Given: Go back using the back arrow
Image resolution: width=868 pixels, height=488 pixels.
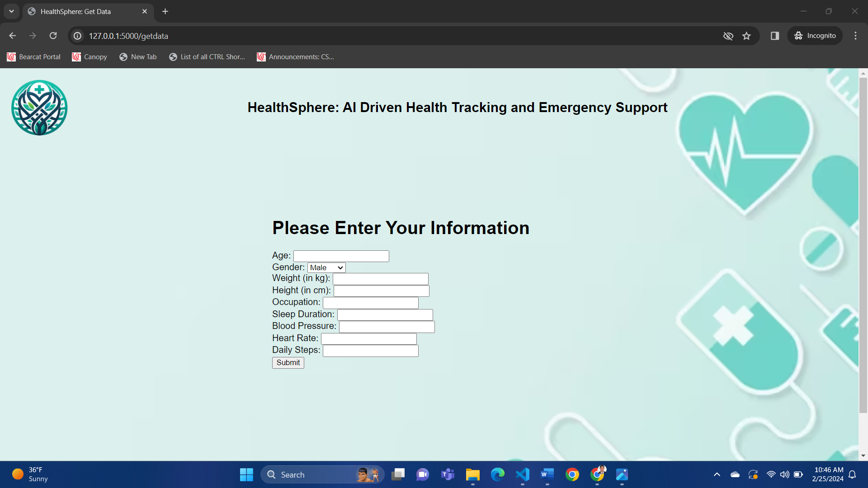Looking at the screenshot, I should click(12, 36).
